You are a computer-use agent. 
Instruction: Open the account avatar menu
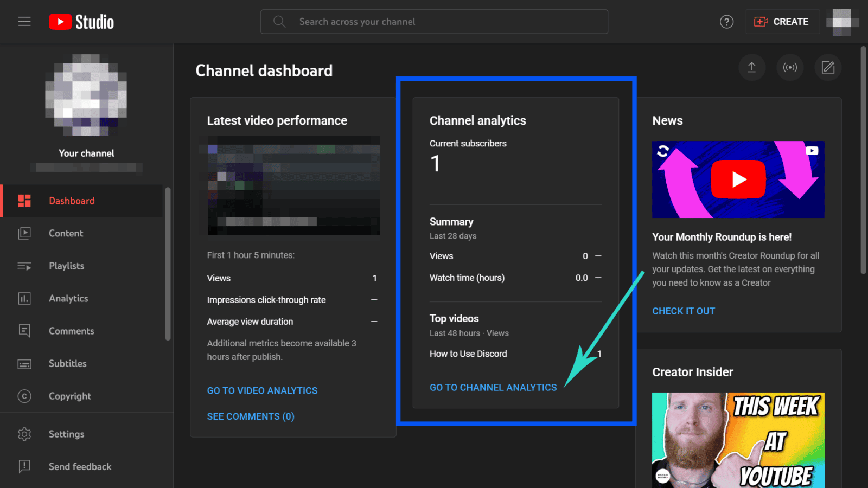click(843, 22)
